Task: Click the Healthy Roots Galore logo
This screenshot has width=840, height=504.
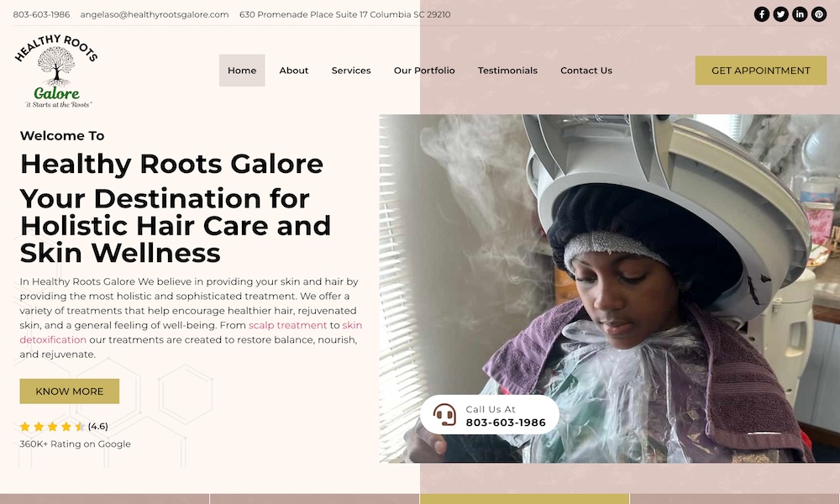Action: (56, 71)
